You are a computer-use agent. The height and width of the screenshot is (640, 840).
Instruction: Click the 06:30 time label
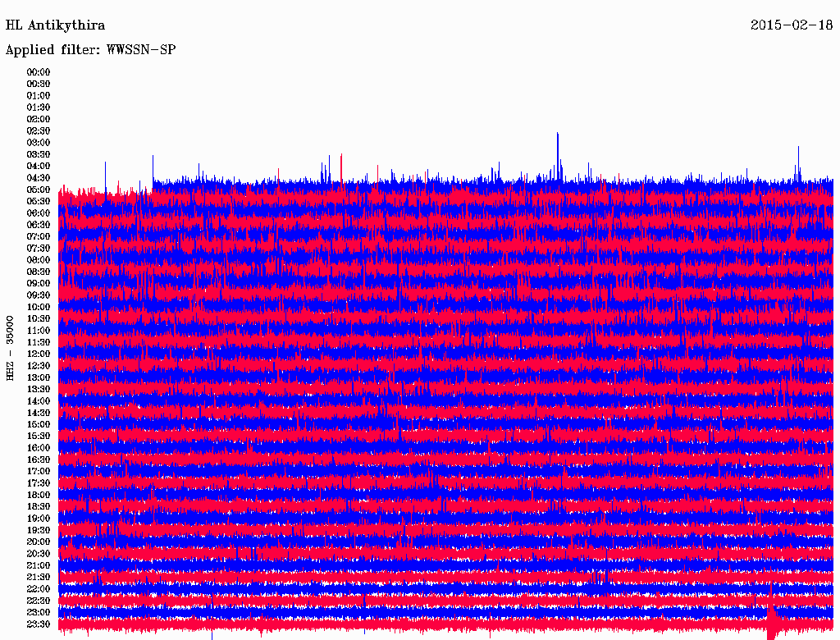(39, 225)
